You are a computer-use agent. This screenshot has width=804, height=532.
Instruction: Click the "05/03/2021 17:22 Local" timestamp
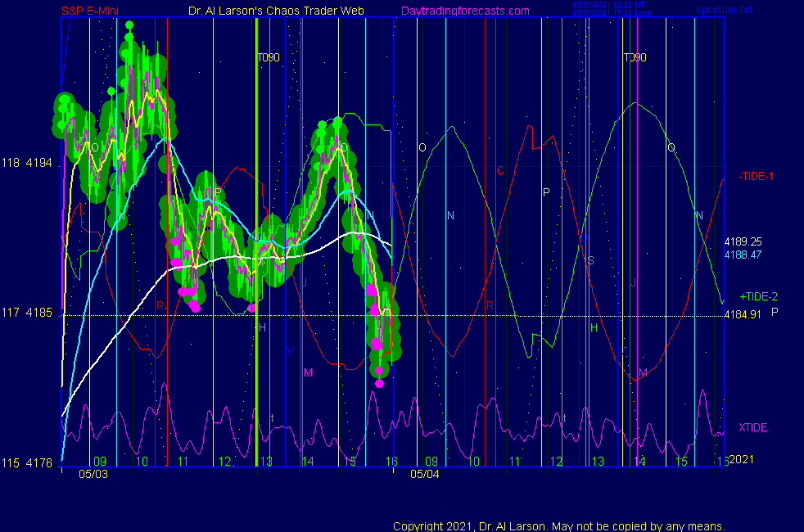612,13
